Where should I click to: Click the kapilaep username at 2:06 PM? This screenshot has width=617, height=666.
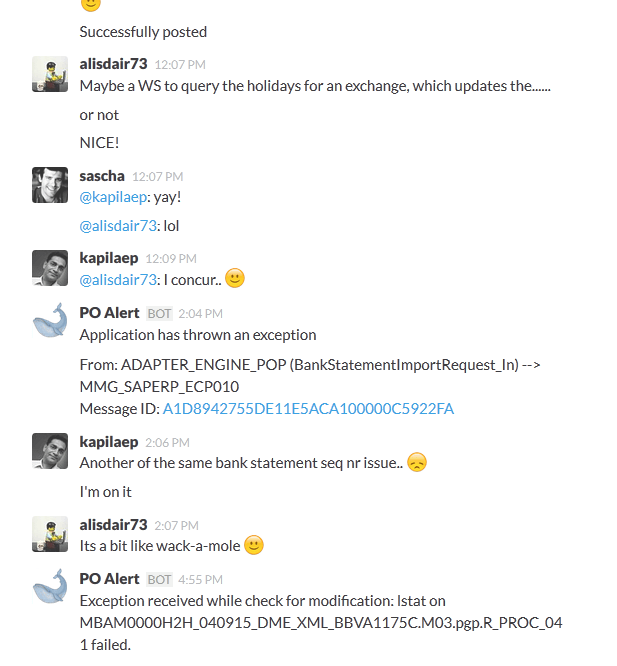(x=109, y=442)
